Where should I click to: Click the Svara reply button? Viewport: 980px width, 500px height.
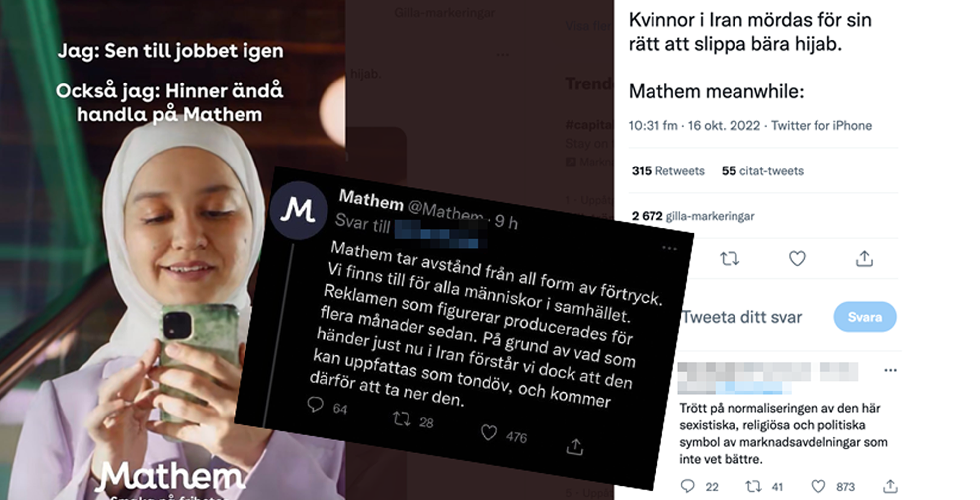[x=865, y=317]
